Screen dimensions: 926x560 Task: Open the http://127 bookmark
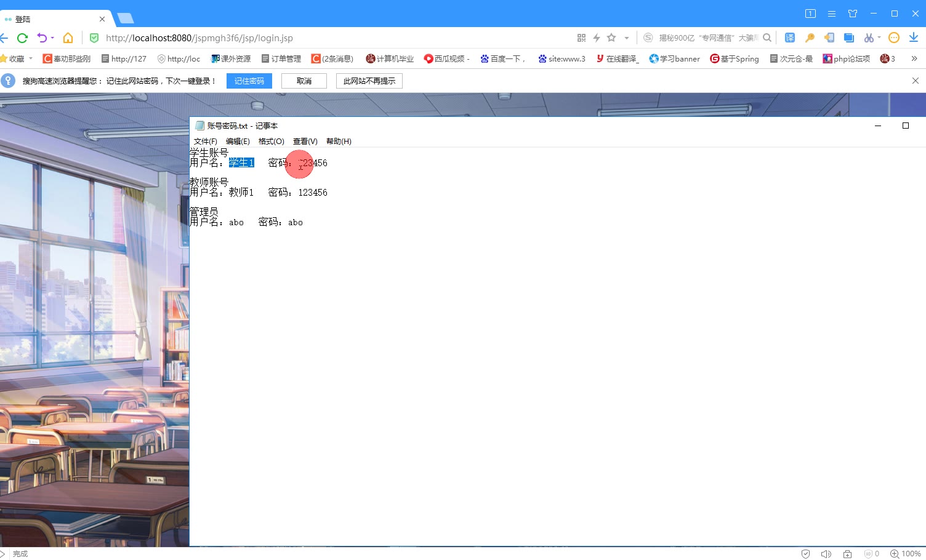pyautogui.click(x=124, y=59)
